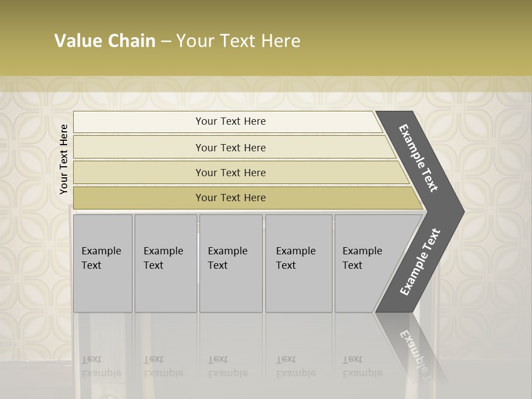Pick the third "Your Text Here" bar from top
This screenshot has height=399, width=532.
(230, 172)
